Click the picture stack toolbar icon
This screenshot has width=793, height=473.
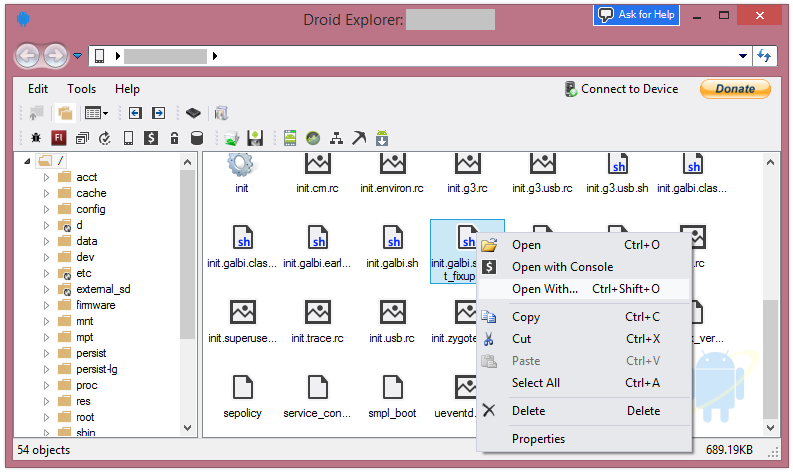click(221, 113)
